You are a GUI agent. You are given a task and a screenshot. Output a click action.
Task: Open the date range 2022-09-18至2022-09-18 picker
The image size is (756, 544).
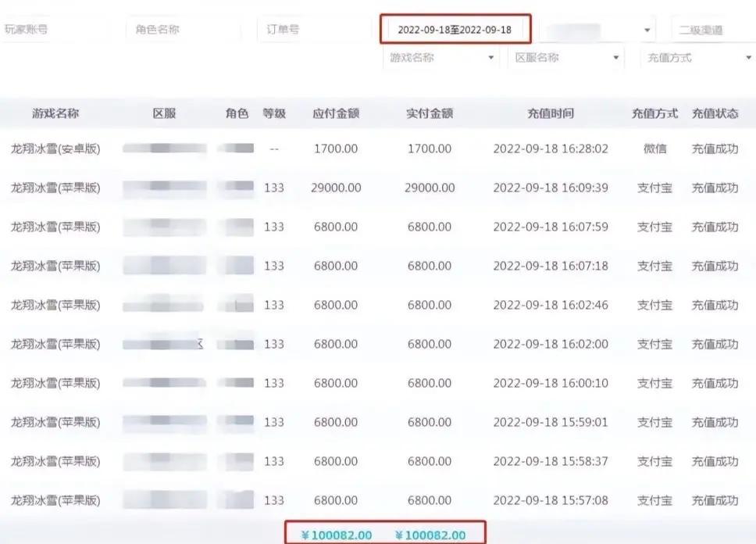tap(455, 30)
